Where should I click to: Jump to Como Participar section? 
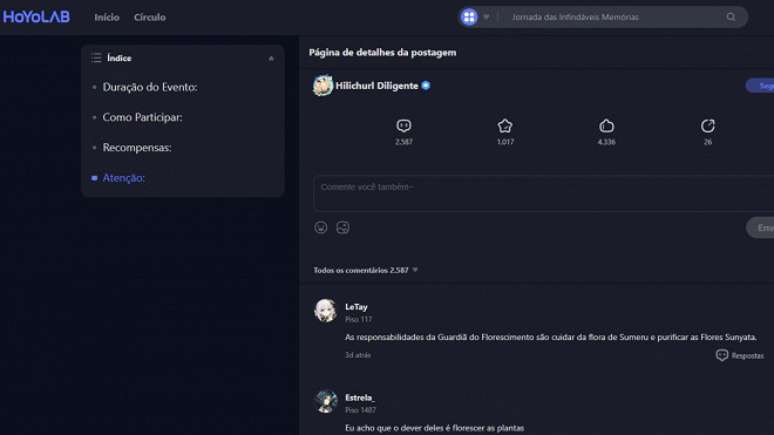pos(142,118)
